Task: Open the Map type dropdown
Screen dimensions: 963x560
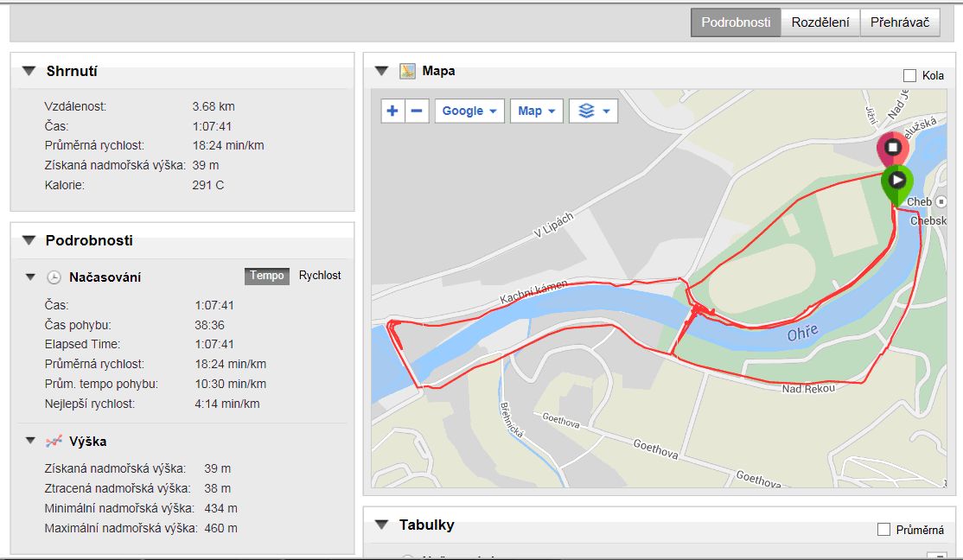Action: (x=536, y=111)
